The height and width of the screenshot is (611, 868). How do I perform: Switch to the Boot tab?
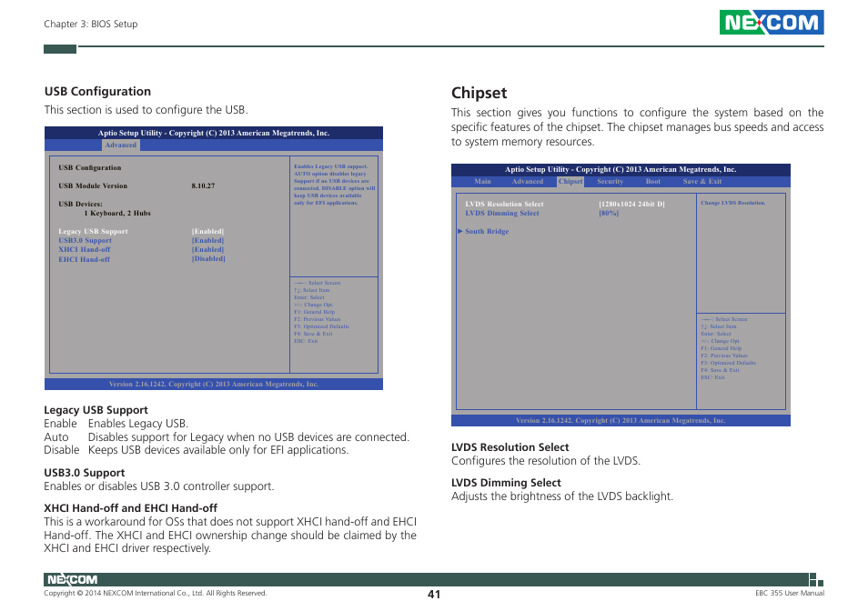coord(652,181)
